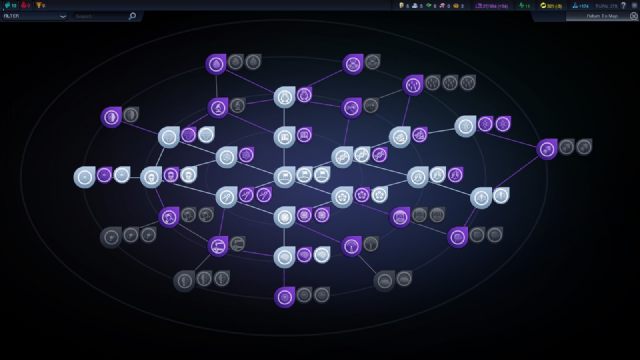Select the large white book technology node

pos(284,137)
